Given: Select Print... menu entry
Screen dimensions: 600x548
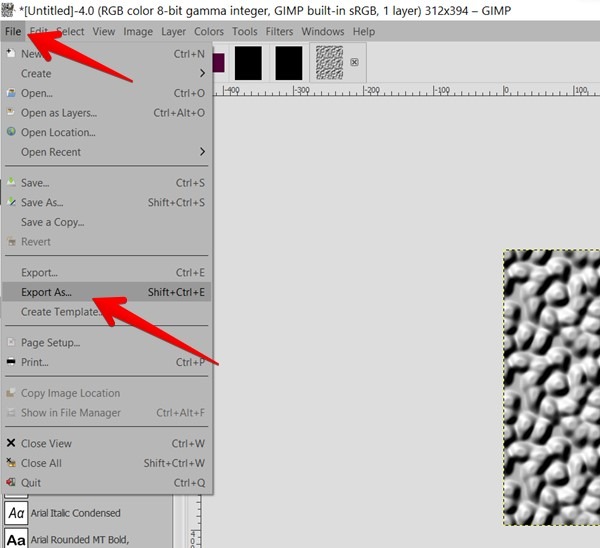Looking at the screenshot, I should click(x=106, y=362).
